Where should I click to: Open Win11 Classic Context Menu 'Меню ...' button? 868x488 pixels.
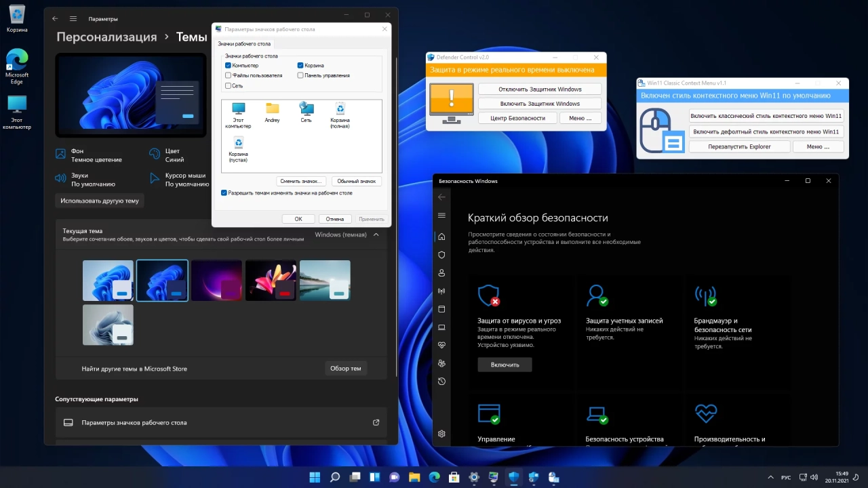[x=817, y=146]
